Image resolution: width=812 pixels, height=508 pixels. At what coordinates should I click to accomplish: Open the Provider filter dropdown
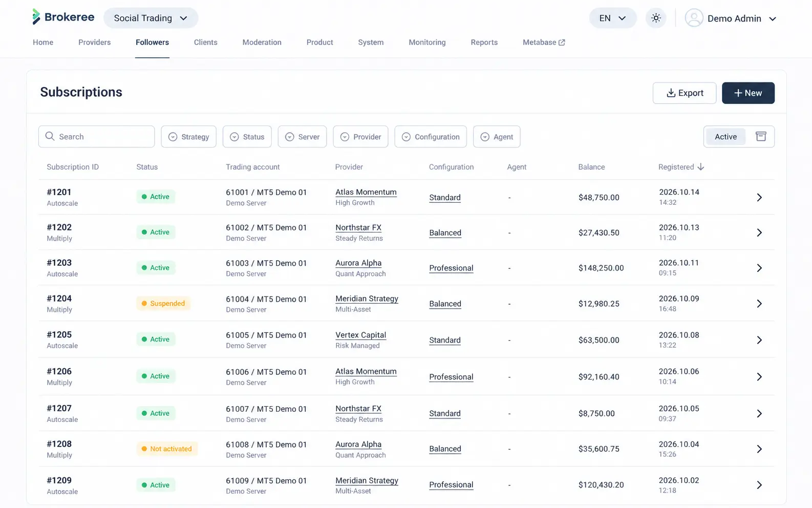360,137
